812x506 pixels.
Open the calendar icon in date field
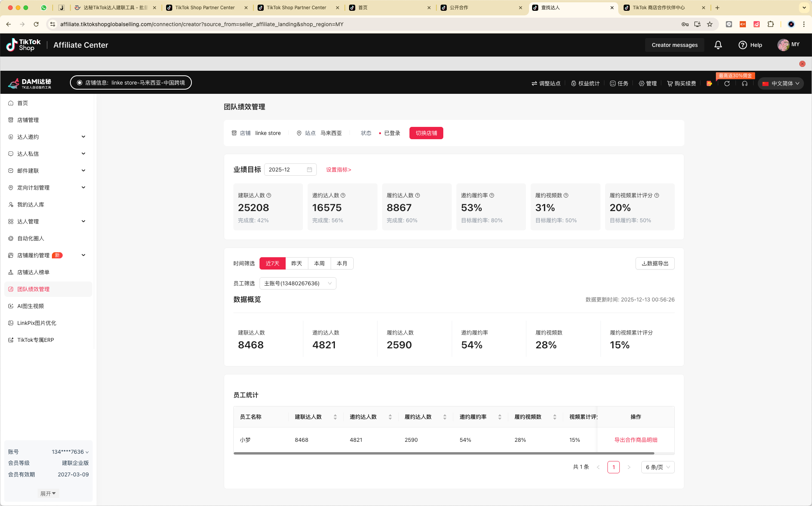pyautogui.click(x=309, y=170)
